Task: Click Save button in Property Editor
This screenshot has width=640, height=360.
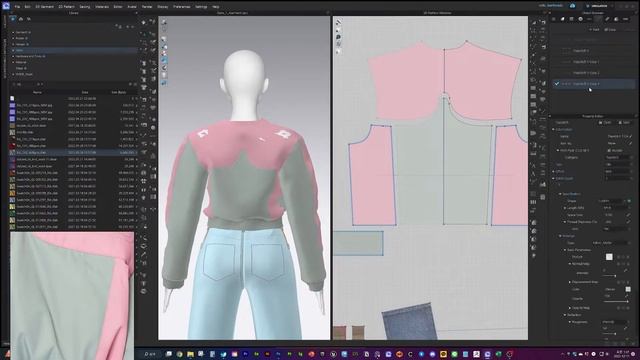Action: pyautogui.click(x=624, y=122)
